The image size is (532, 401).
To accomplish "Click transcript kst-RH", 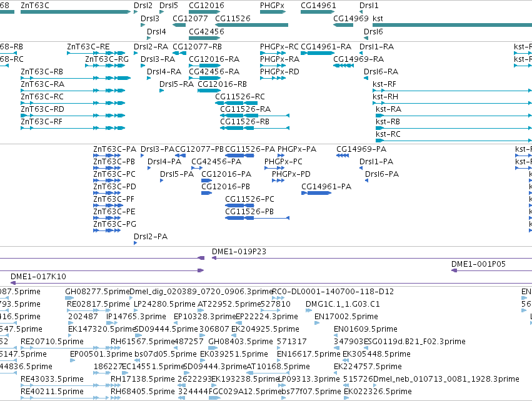I will (385, 97).
